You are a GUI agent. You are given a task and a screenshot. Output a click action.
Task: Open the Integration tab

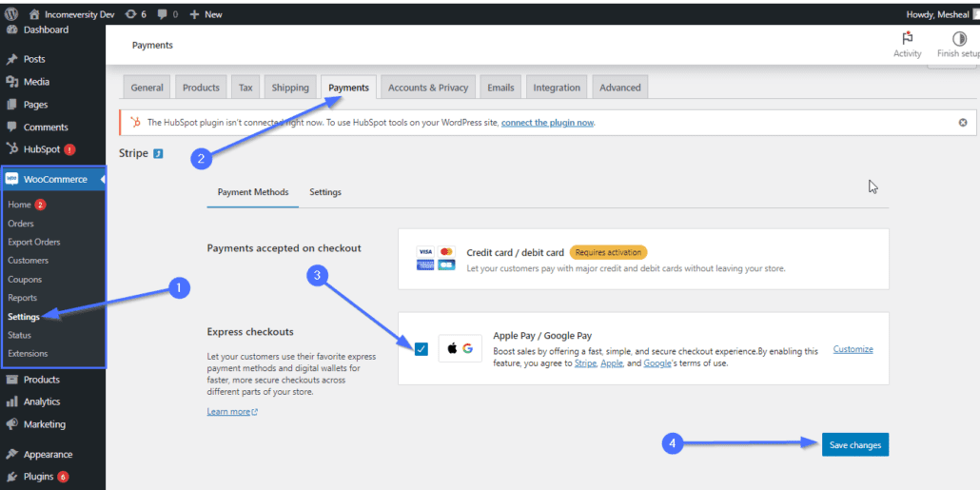pos(557,88)
